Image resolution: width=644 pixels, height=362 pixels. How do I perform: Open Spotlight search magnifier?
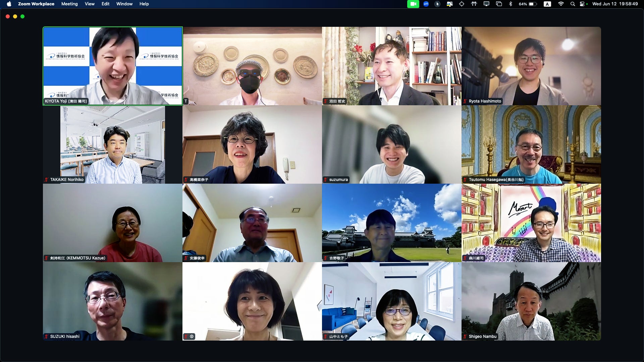click(573, 4)
